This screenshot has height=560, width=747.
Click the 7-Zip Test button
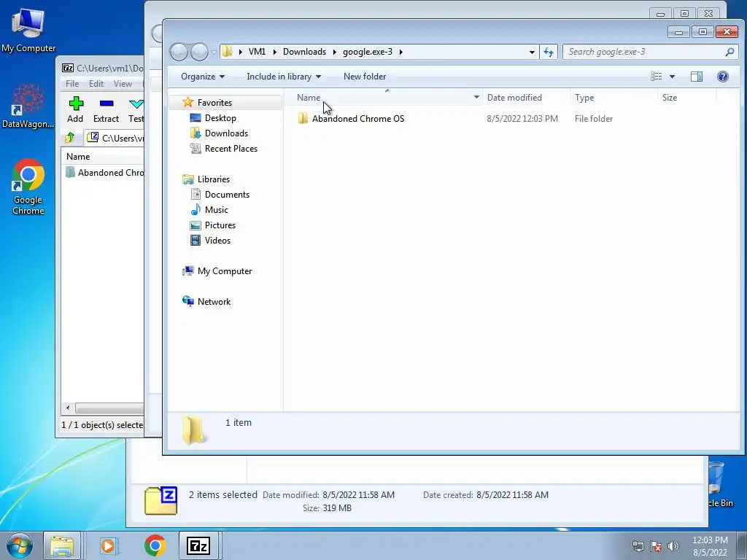(x=136, y=109)
